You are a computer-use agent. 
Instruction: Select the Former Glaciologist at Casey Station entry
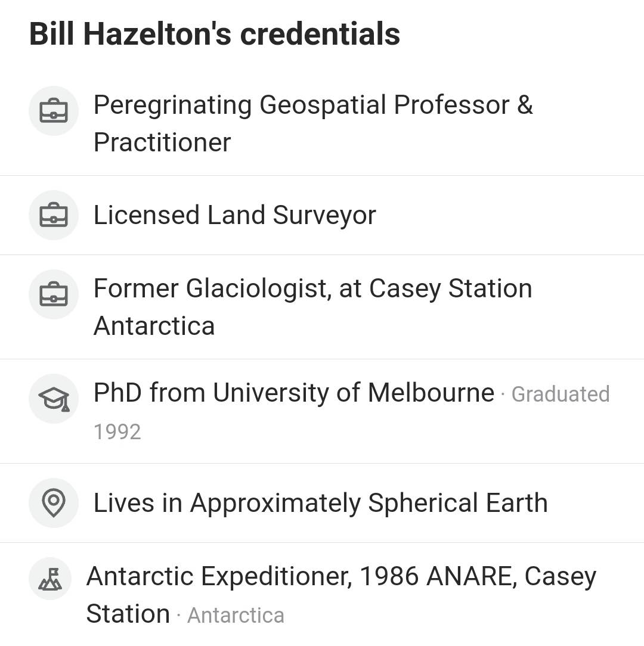pos(312,289)
